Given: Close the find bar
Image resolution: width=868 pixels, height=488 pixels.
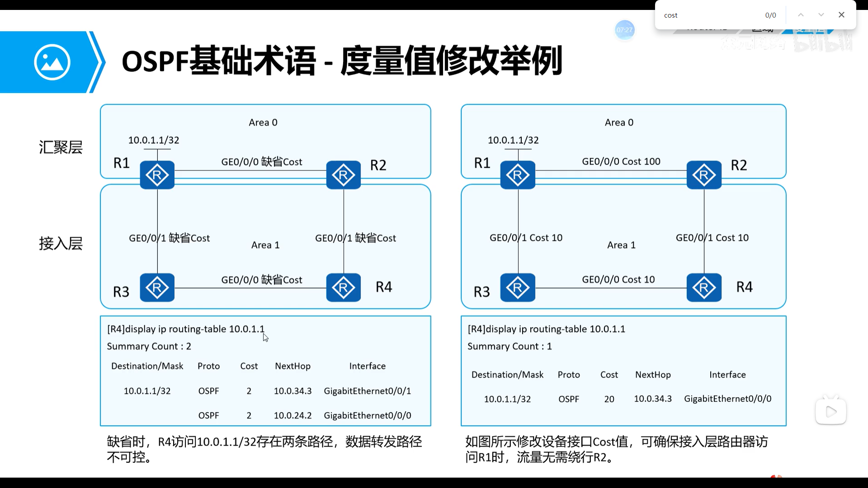Looking at the screenshot, I should pyautogui.click(x=841, y=15).
